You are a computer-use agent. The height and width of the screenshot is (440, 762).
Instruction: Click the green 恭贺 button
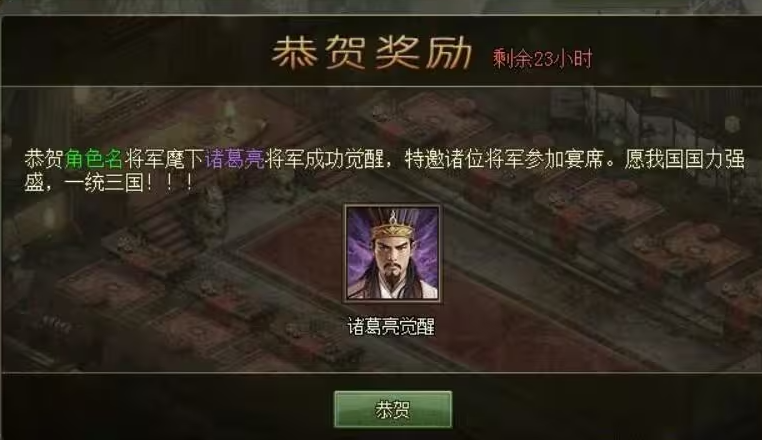click(393, 409)
